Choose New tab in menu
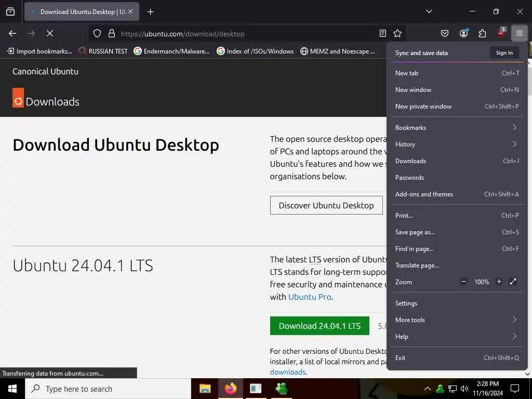The width and height of the screenshot is (532, 399). pos(457,73)
